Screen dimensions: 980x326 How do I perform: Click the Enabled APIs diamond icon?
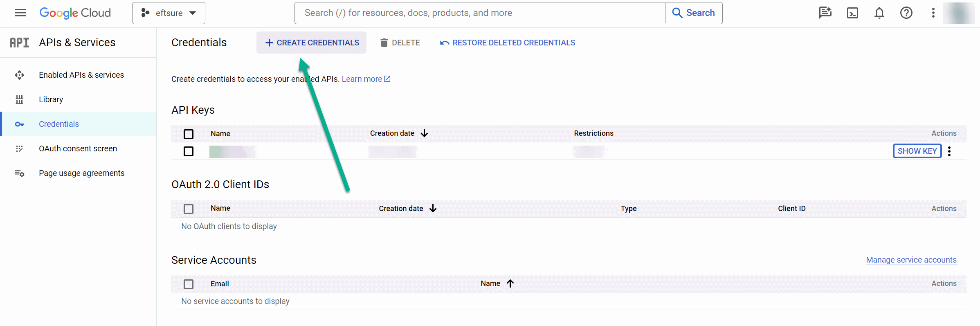pos(19,75)
